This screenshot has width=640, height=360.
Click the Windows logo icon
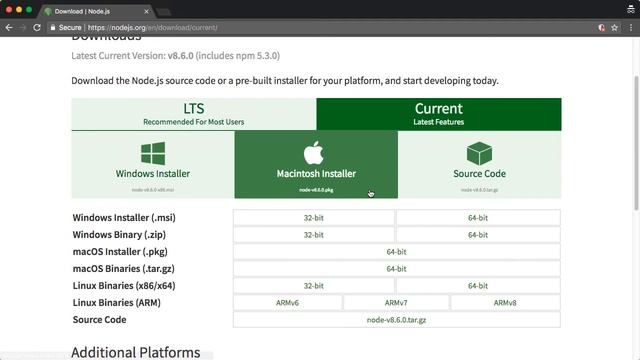(x=153, y=153)
